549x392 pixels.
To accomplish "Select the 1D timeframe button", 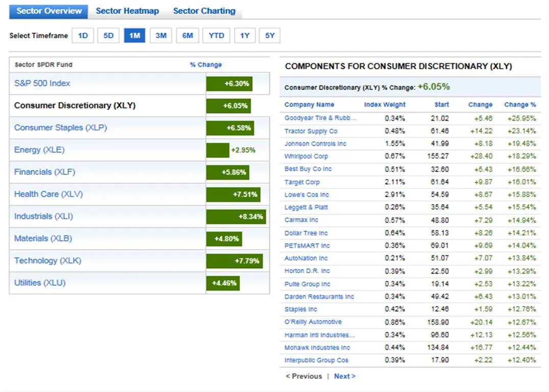I will (x=83, y=36).
